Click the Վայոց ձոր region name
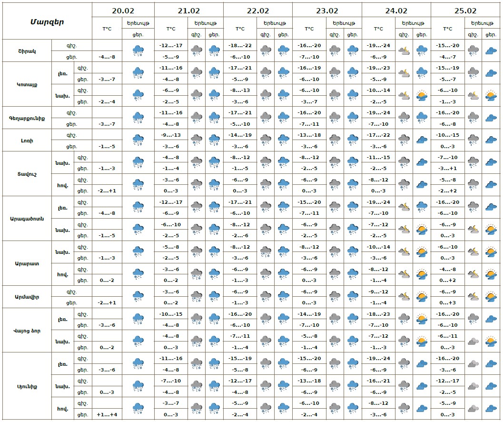This screenshot has height=422, width=504. [28, 331]
